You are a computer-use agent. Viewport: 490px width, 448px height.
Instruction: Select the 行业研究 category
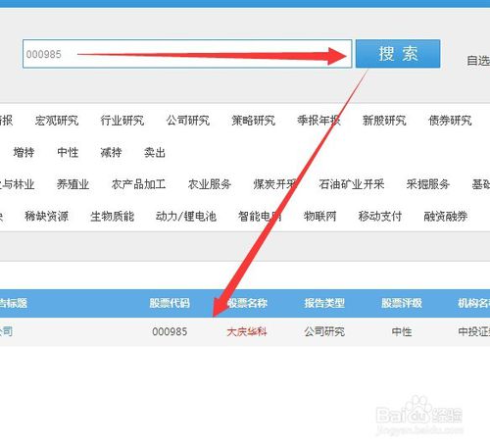point(122,121)
